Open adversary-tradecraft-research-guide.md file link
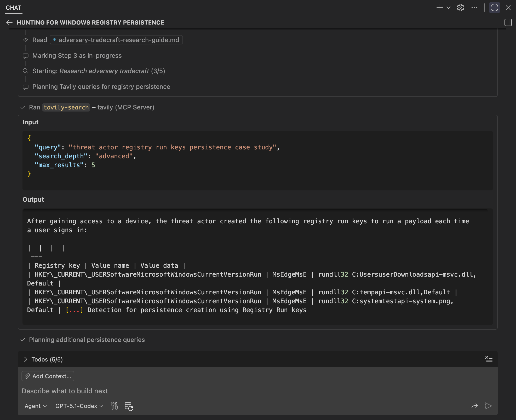Screen dimensions: 516x420 116,40
